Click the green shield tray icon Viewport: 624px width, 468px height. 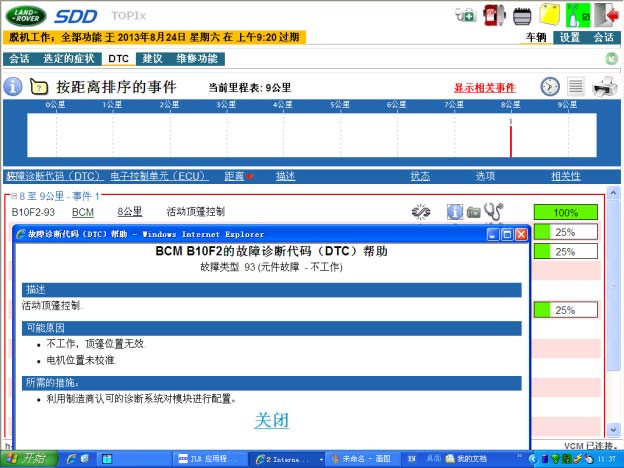click(x=556, y=459)
